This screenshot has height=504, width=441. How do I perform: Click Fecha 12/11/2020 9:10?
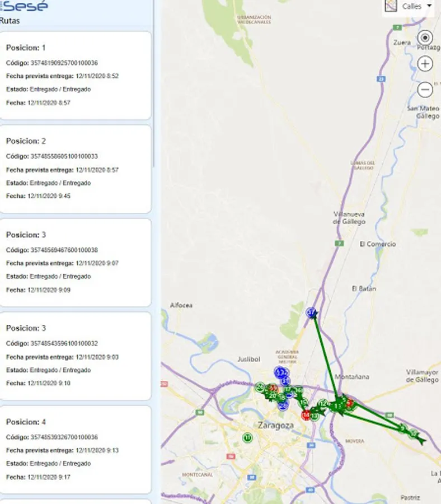click(49, 383)
